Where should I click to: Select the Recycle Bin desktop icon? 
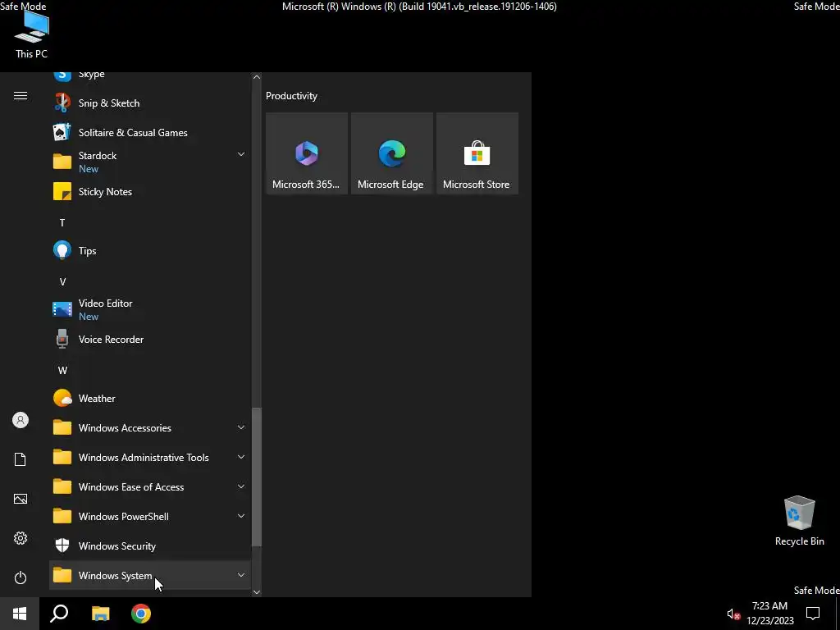pyautogui.click(x=799, y=521)
